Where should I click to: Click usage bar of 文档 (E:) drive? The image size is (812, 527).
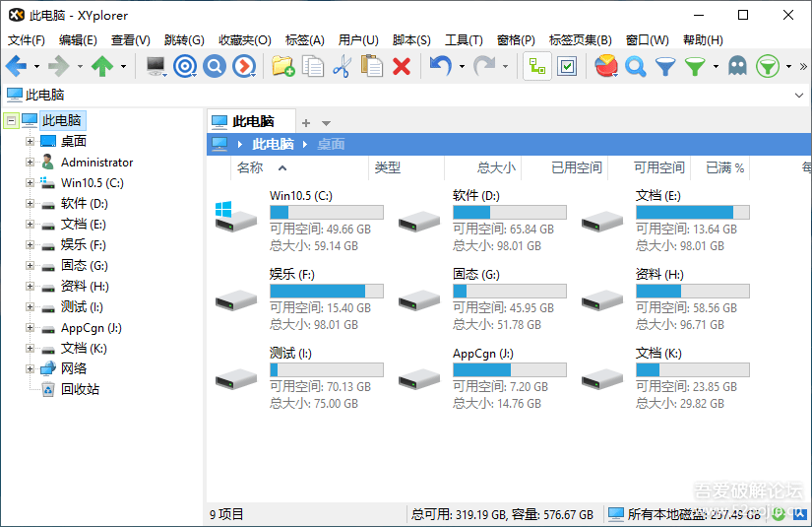tap(692, 213)
